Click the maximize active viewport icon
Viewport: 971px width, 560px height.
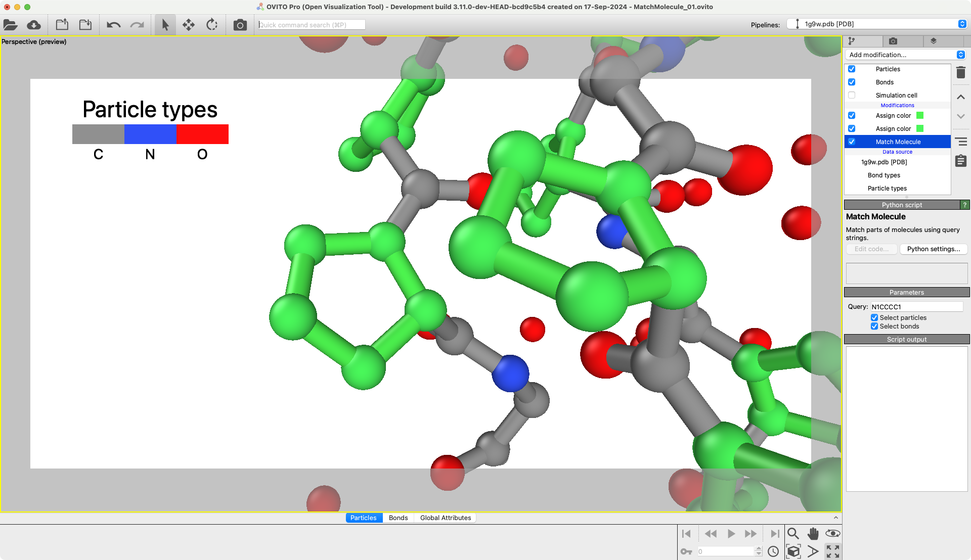(x=832, y=551)
